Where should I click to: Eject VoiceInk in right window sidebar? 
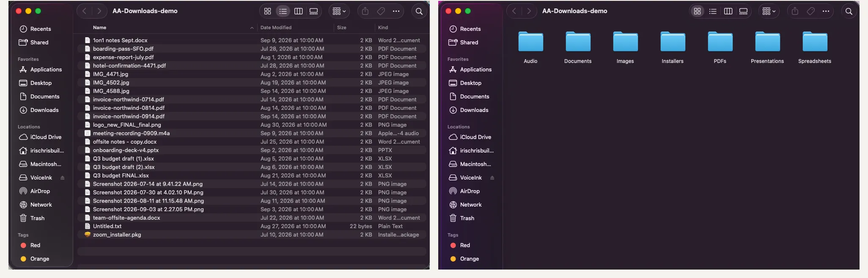(492, 178)
